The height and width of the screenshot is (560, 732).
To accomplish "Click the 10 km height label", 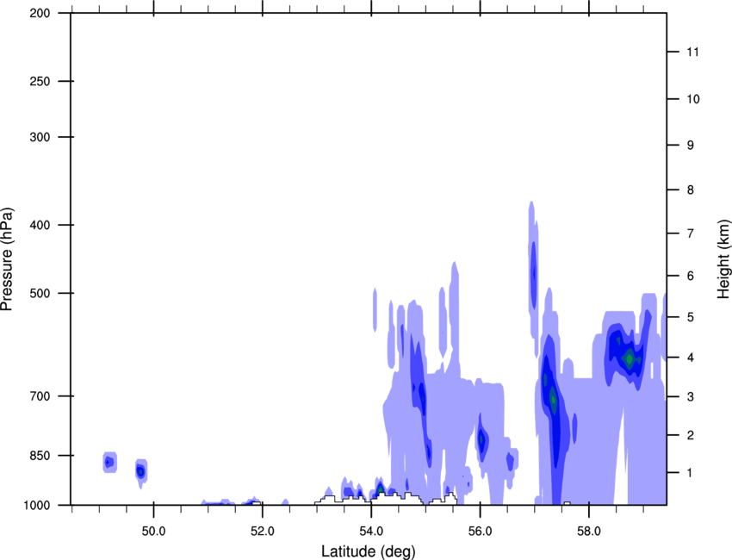I will [693, 99].
